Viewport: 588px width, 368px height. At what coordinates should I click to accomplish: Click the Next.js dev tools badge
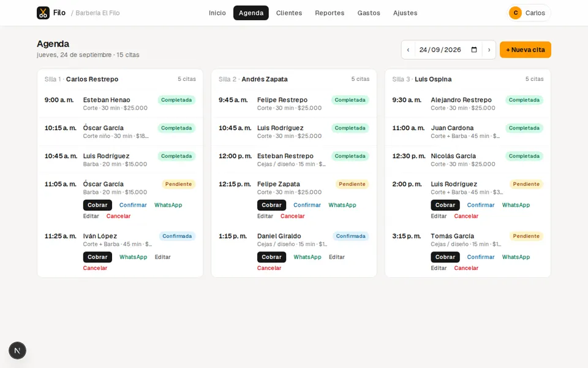[x=17, y=350]
